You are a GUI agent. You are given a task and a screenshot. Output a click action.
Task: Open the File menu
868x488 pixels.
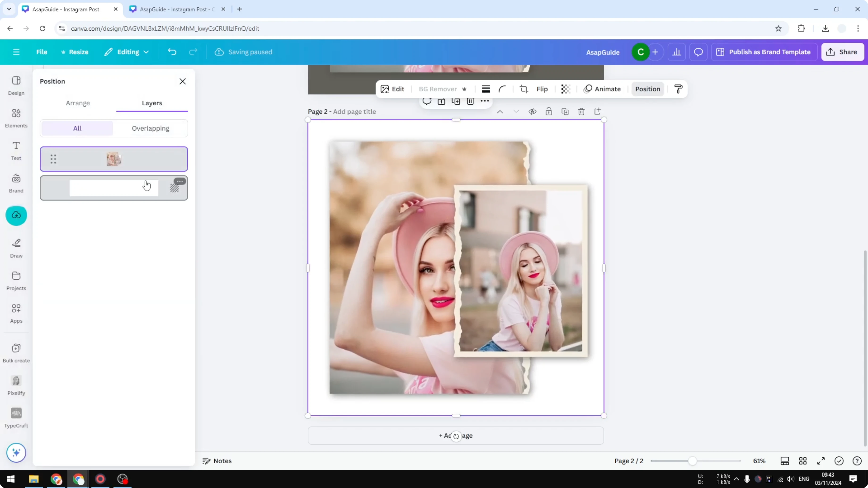(42, 52)
